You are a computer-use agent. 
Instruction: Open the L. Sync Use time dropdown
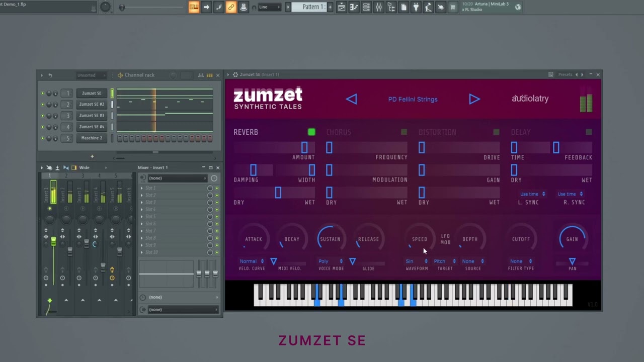pyautogui.click(x=532, y=194)
